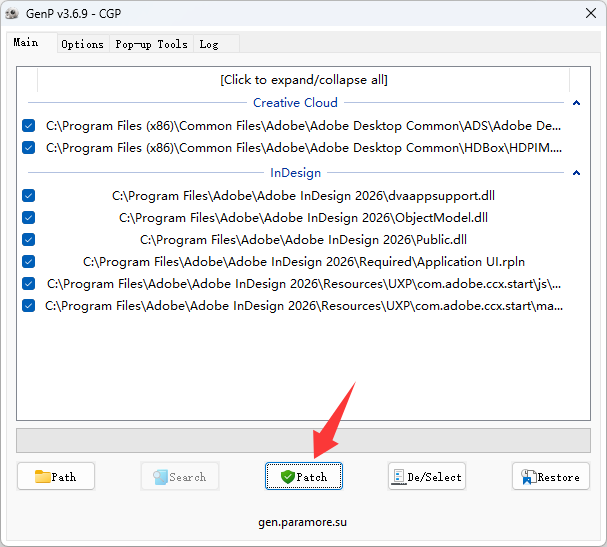Toggle checkbox for ObjectModel.dll
607x547 pixels.
(x=29, y=218)
